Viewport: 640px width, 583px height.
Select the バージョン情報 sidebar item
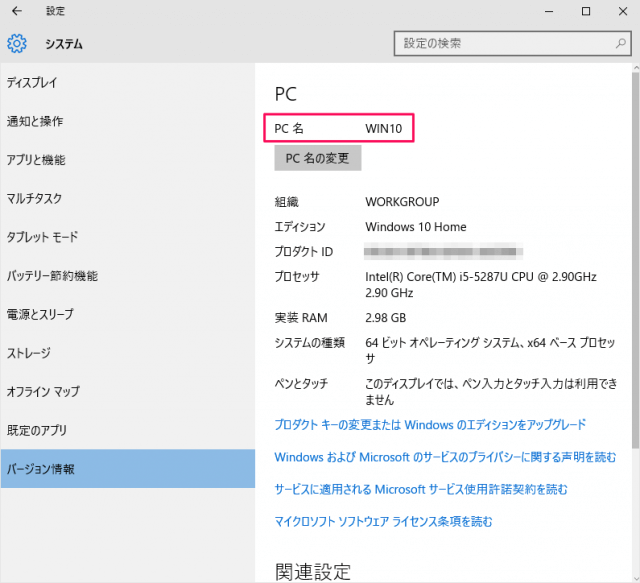[x=127, y=469]
